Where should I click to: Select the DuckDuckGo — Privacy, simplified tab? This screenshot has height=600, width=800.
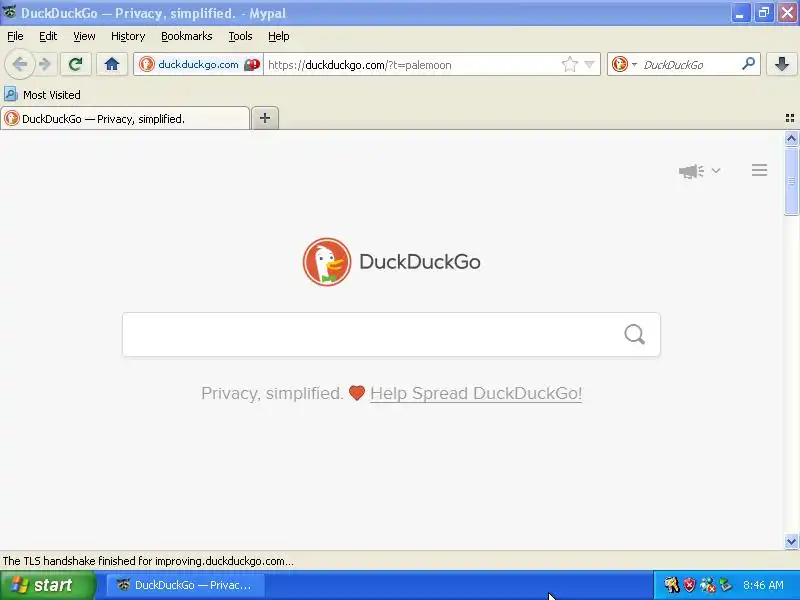[x=125, y=119]
